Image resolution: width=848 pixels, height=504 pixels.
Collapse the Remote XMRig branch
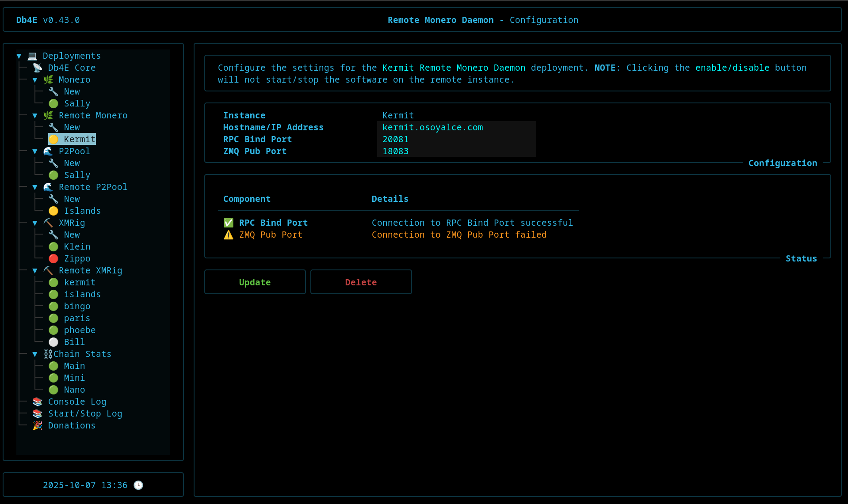pyautogui.click(x=35, y=270)
